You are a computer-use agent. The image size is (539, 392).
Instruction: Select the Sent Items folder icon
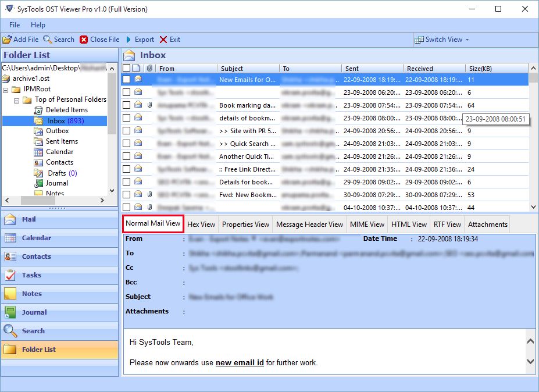tap(38, 141)
